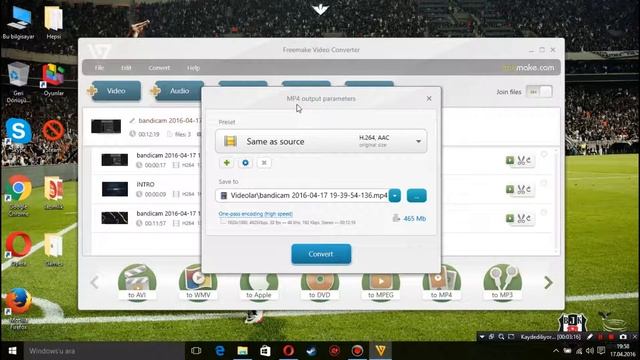Open the Convert menu in Freemake
Image resolution: width=640 pixels, height=360 pixels.
pyautogui.click(x=159, y=68)
